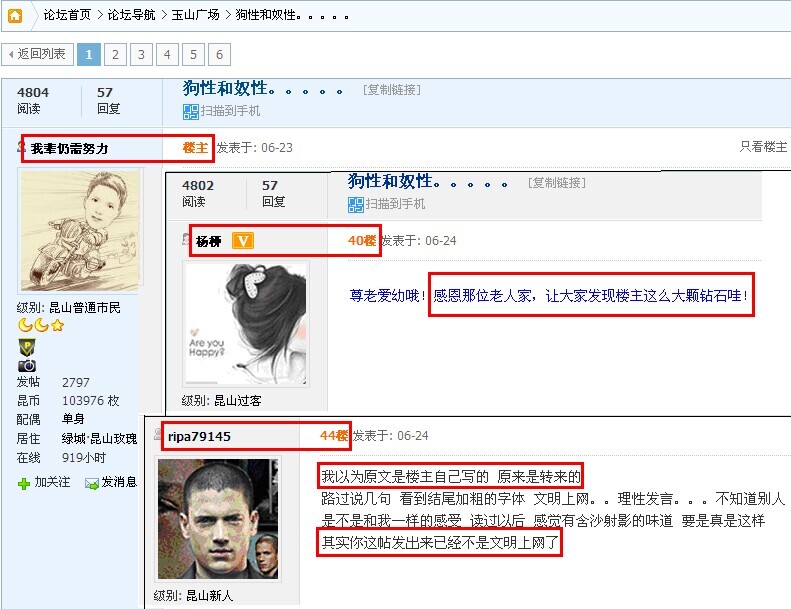Open 论坛导航 breadcrumb link

click(x=131, y=15)
